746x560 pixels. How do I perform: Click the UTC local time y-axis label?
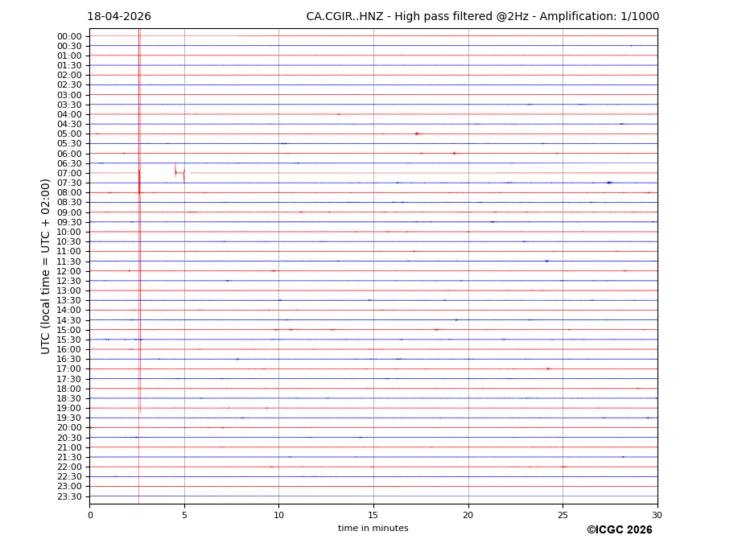(47, 266)
